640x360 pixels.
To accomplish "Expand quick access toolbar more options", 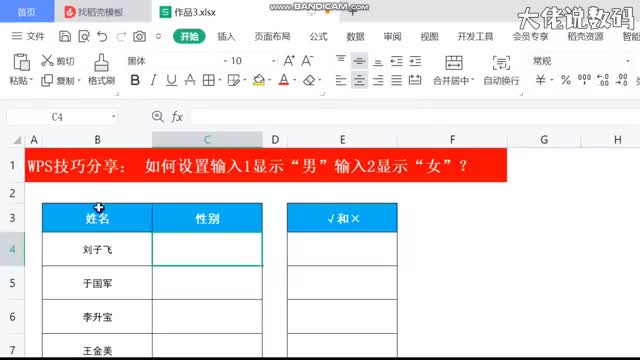I will [x=158, y=36].
